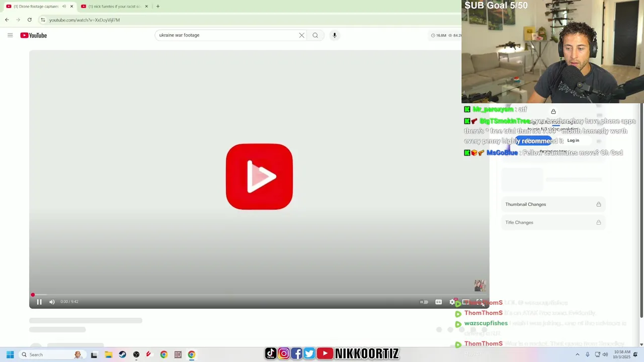The image size is (644, 362).
Task: Expand locked Title Changes section
Action: pos(553,223)
